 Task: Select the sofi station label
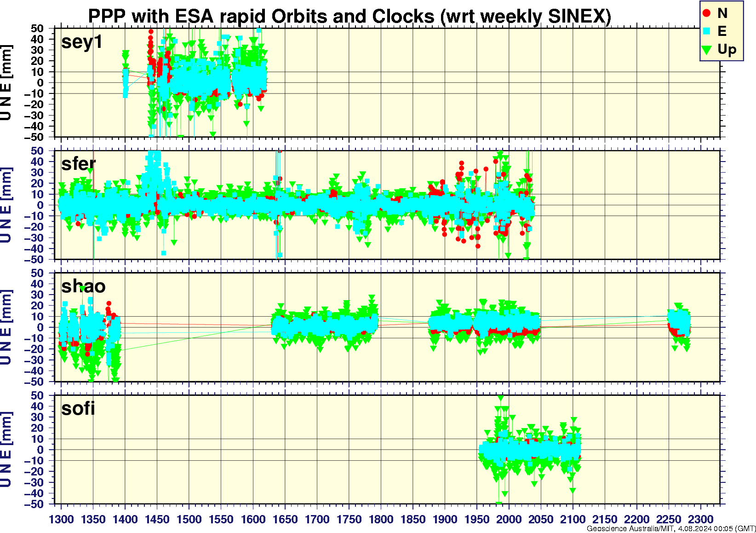[x=78, y=408]
